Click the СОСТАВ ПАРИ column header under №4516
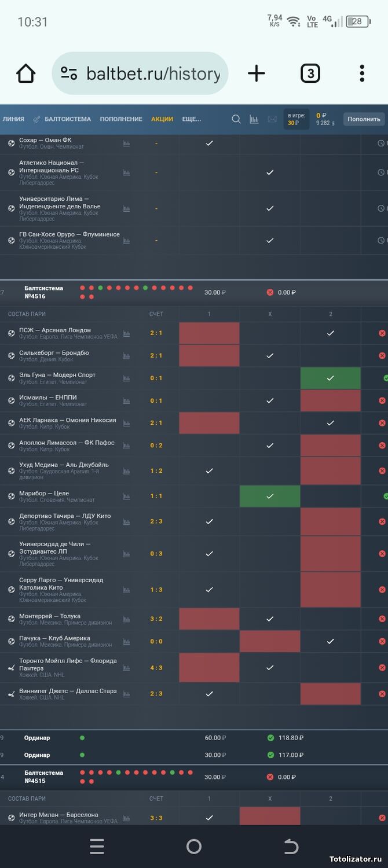This screenshot has width=388, height=868. point(27,314)
